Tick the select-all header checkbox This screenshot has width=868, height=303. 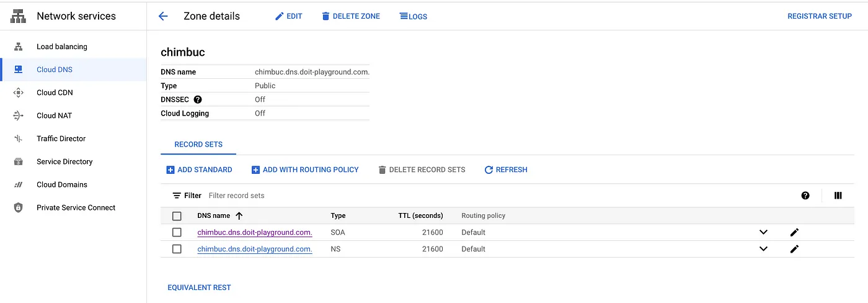(177, 216)
